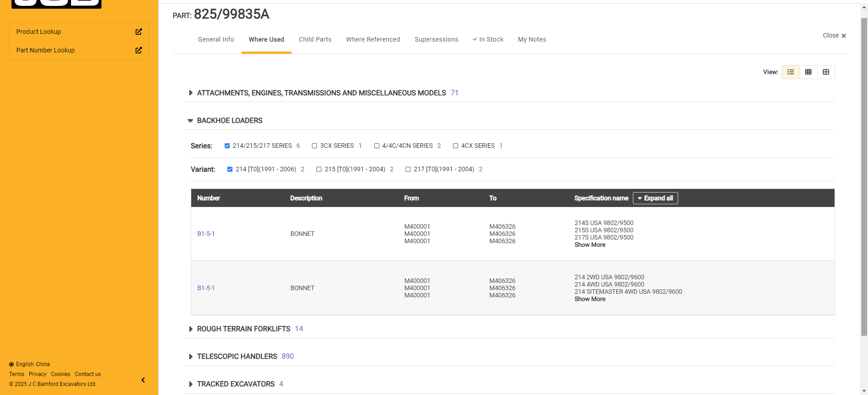The image size is (868, 395).
Task: Click the vertical page scrollbar
Action: point(864,181)
